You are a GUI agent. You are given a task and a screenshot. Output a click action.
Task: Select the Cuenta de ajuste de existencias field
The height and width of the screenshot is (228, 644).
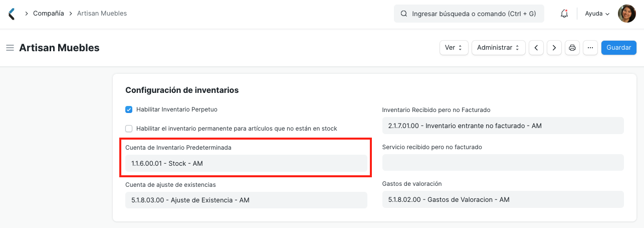tap(246, 200)
